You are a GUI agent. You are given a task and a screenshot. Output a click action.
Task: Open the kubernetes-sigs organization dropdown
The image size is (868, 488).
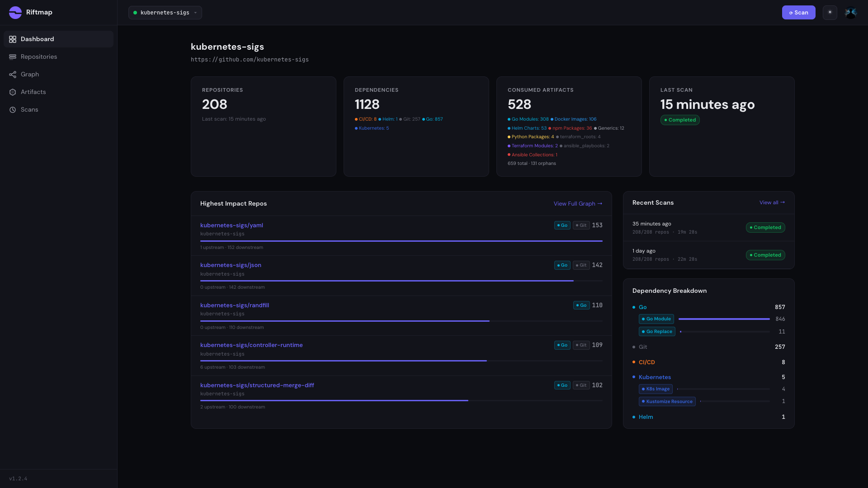point(165,13)
